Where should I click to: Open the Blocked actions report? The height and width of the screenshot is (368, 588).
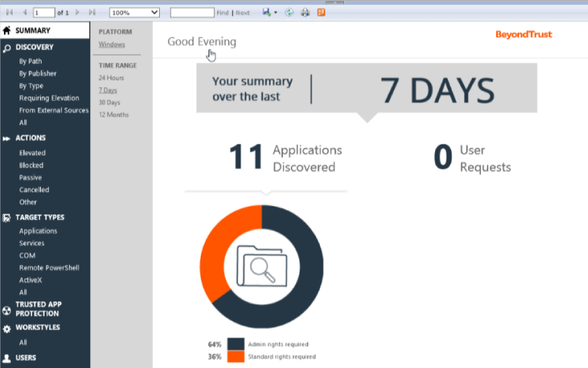(x=31, y=165)
